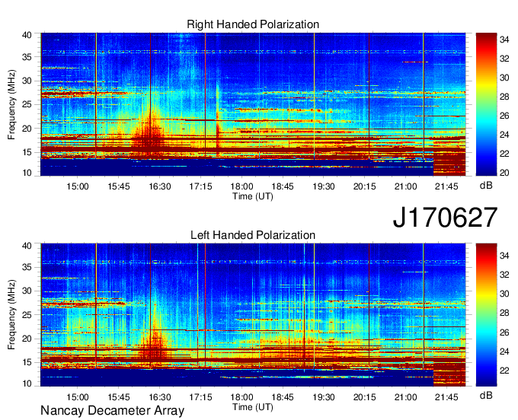The image size is (518, 420).
Task: Select the 'J170627' observation label
Action: click(x=445, y=217)
